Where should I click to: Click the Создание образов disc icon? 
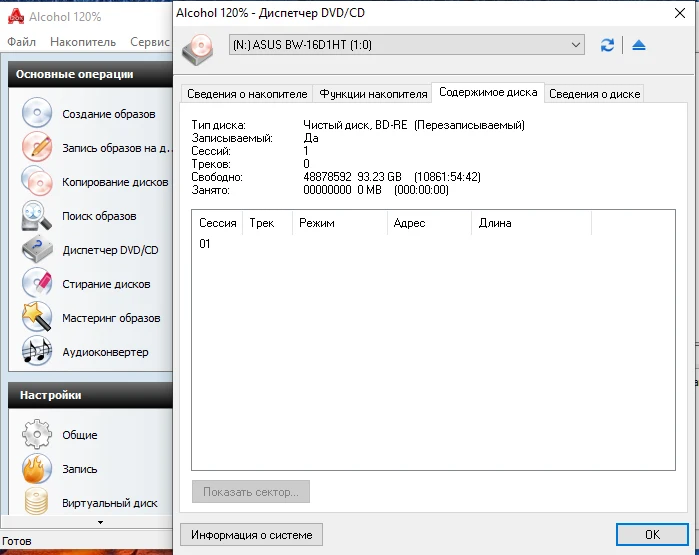[x=37, y=113]
